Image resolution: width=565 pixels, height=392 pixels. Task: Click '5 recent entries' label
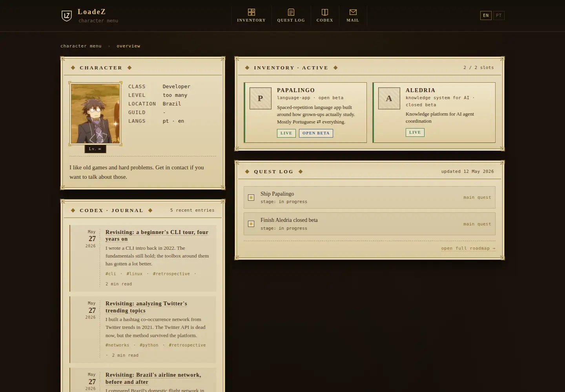(x=192, y=210)
